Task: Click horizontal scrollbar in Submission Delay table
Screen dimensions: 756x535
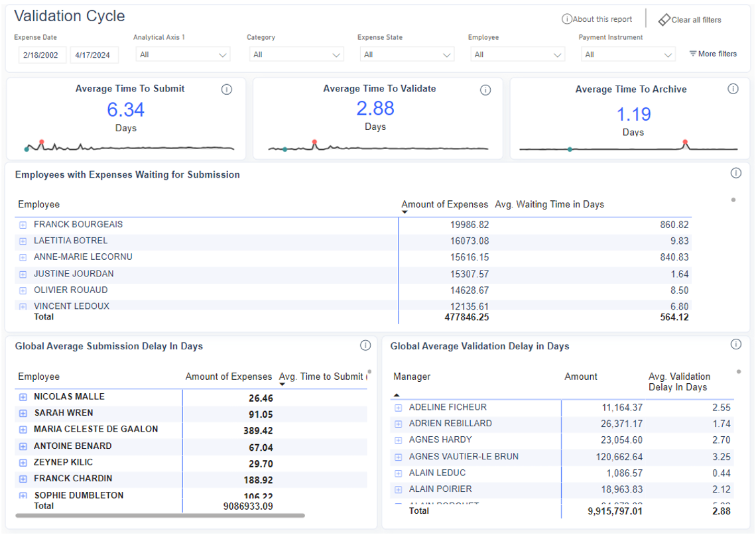Action: 160,515
